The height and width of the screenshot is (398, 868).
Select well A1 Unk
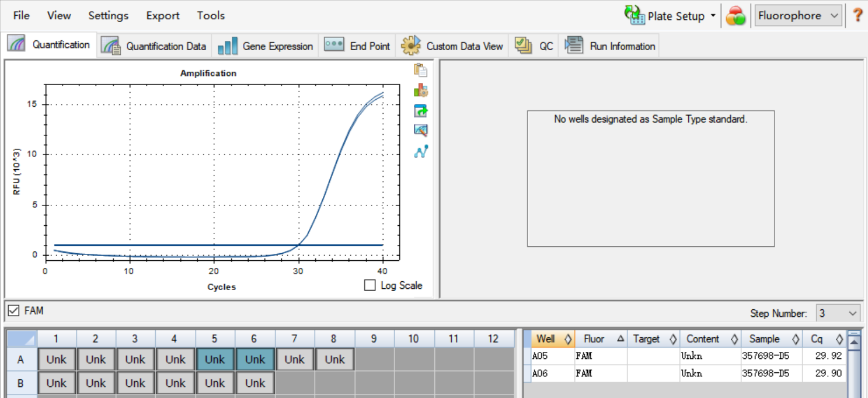pos(56,359)
